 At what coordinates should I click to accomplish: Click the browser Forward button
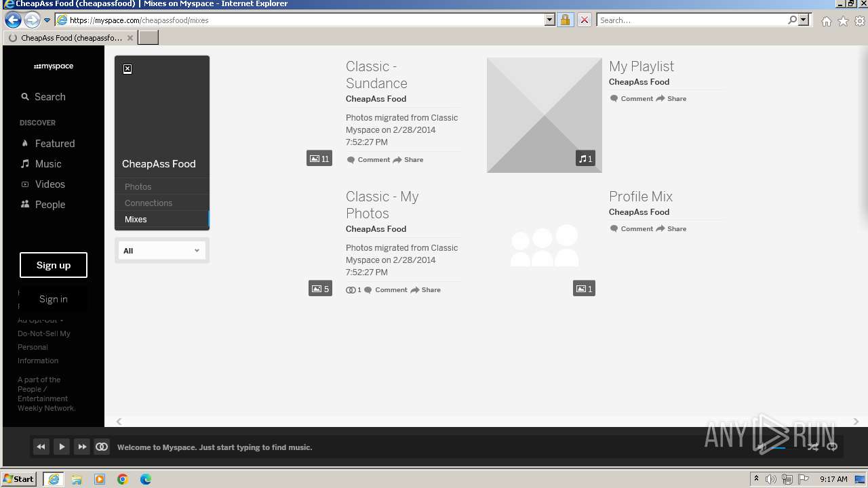[x=32, y=20]
